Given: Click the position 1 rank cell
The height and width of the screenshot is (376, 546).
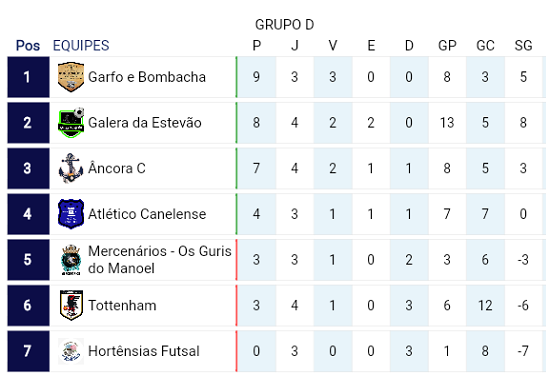Looking at the screenshot, I should (28, 77).
